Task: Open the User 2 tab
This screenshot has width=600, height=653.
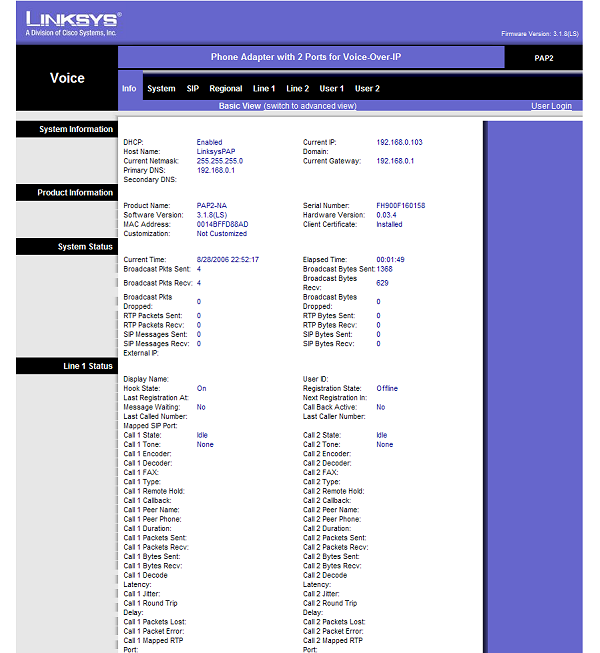Action: pyautogui.click(x=367, y=89)
